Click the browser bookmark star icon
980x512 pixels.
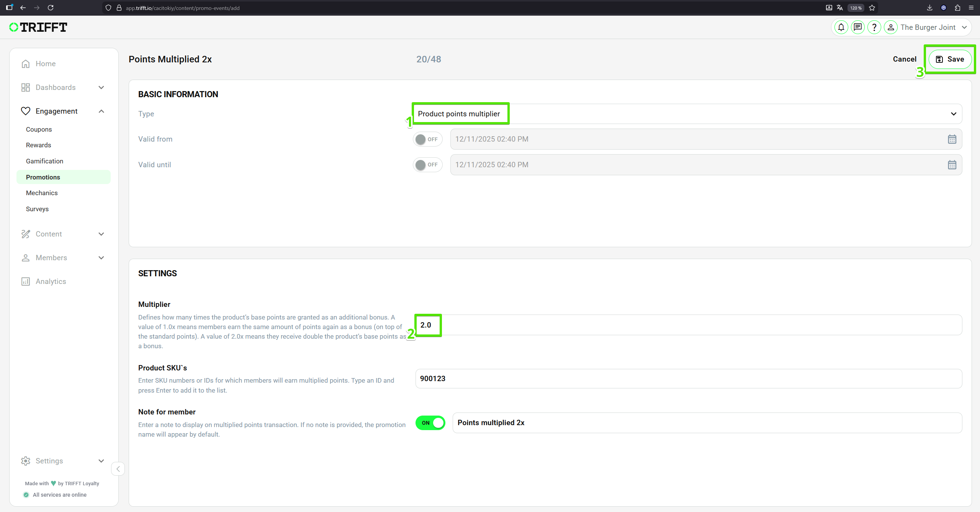[x=872, y=8]
